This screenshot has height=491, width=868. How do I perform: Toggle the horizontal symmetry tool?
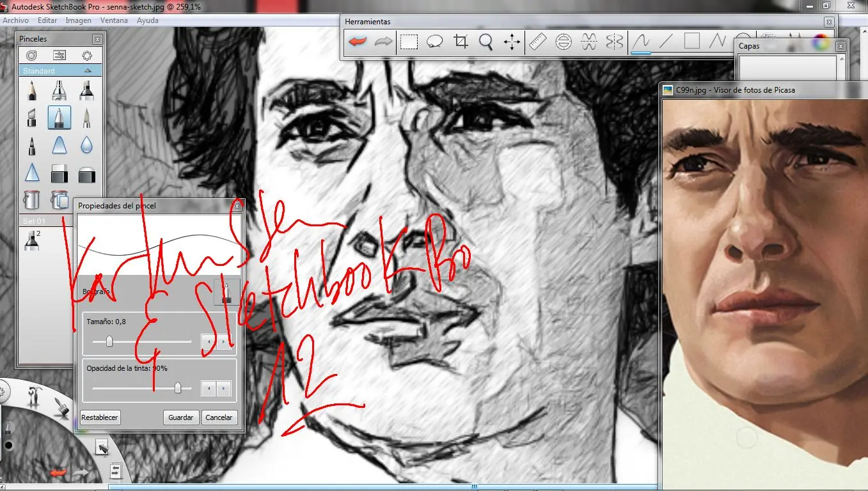click(x=589, y=42)
